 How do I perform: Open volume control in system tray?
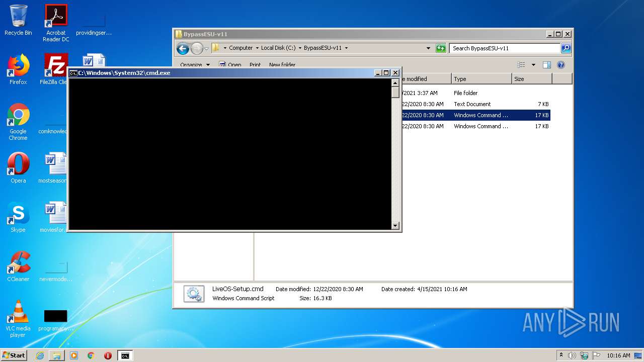point(572,355)
